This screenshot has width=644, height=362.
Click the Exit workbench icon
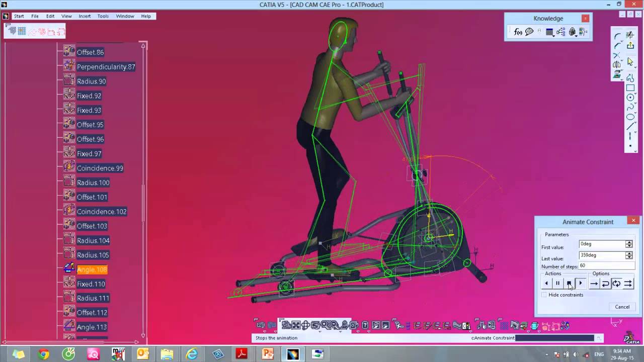[x=630, y=46]
